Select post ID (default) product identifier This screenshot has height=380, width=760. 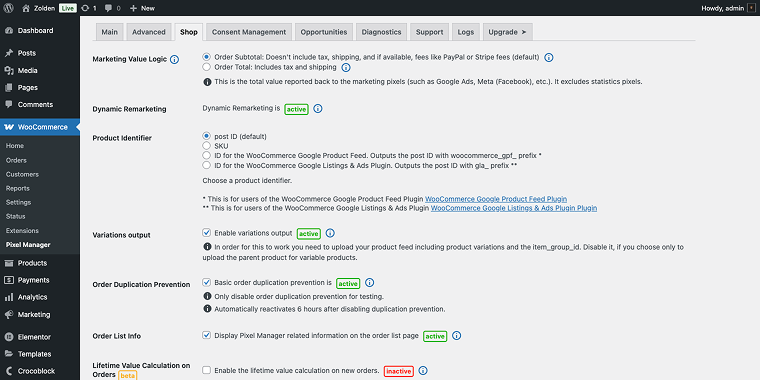coord(207,136)
